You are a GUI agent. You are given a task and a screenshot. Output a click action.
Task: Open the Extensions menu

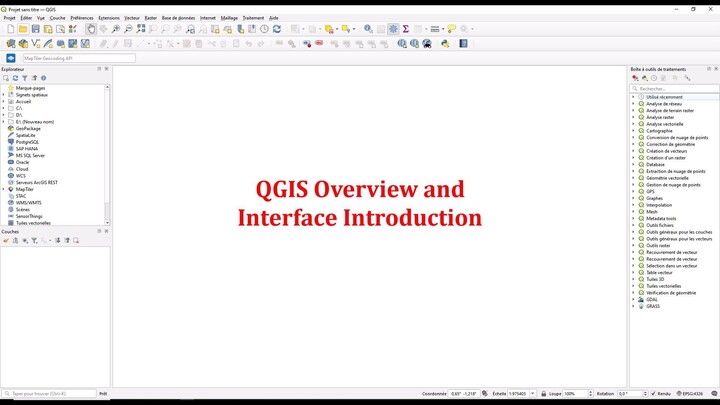point(109,18)
